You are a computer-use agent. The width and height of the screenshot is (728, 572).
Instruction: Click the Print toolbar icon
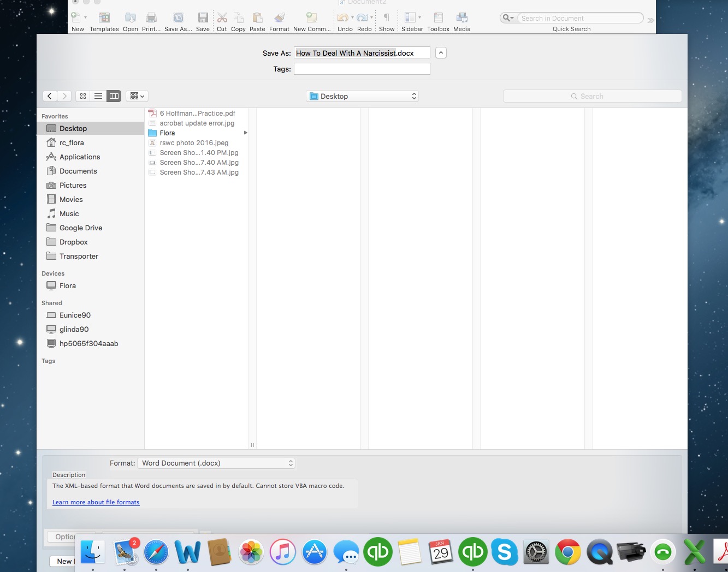point(151,17)
